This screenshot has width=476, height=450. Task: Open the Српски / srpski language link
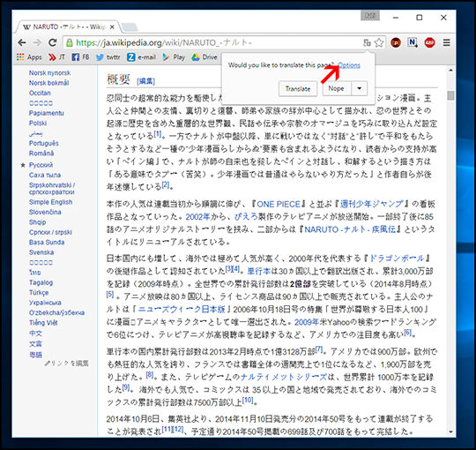(51, 232)
